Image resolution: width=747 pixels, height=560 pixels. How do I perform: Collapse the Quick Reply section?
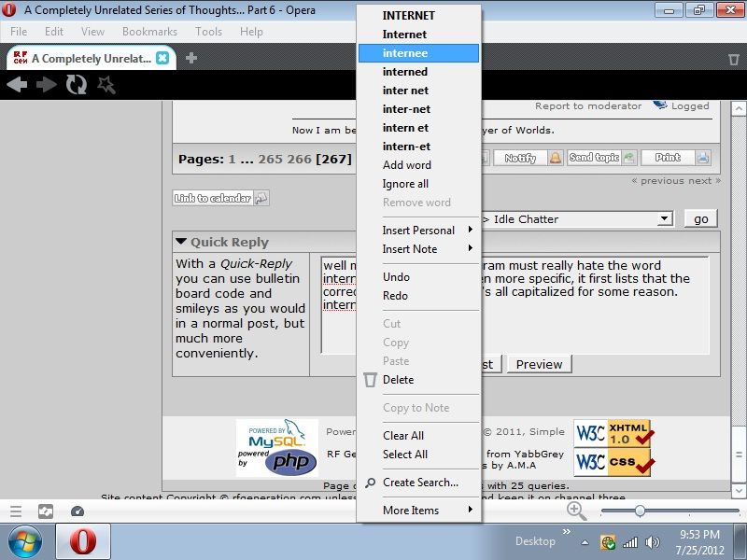181,242
